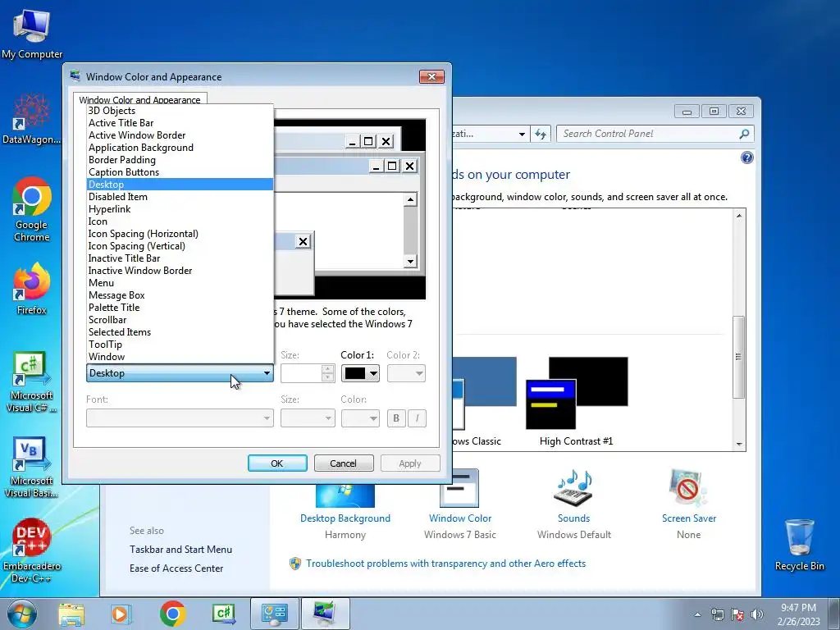Open Chrome from the taskbar
Image resolution: width=840 pixels, height=630 pixels.
click(172, 614)
